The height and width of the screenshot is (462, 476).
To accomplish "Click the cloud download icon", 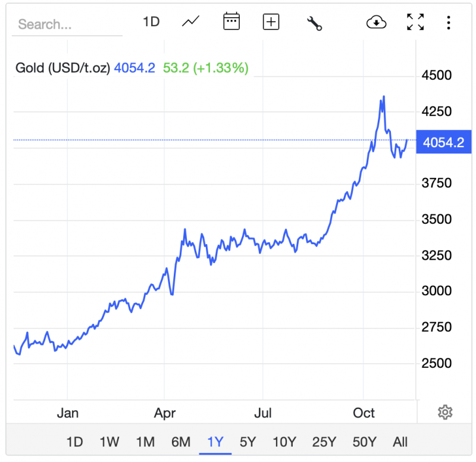I will pyautogui.click(x=376, y=23).
